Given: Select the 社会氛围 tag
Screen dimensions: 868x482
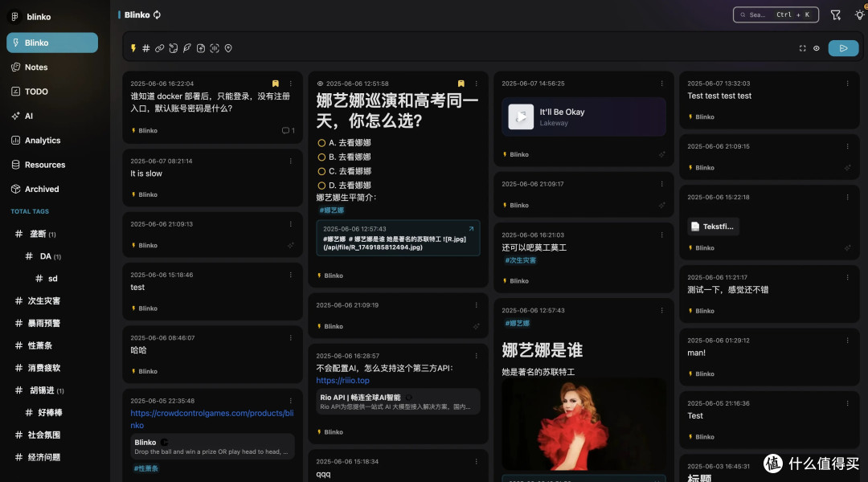Looking at the screenshot, I should tap(43, 435).
